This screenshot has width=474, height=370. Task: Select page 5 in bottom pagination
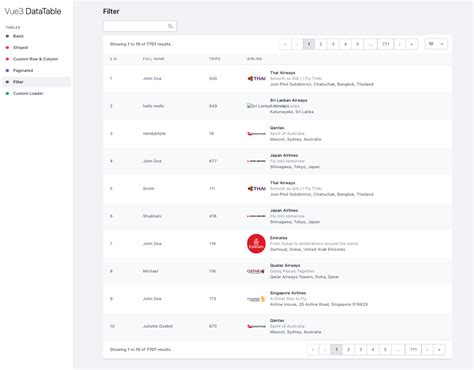(x=385, y=349)
